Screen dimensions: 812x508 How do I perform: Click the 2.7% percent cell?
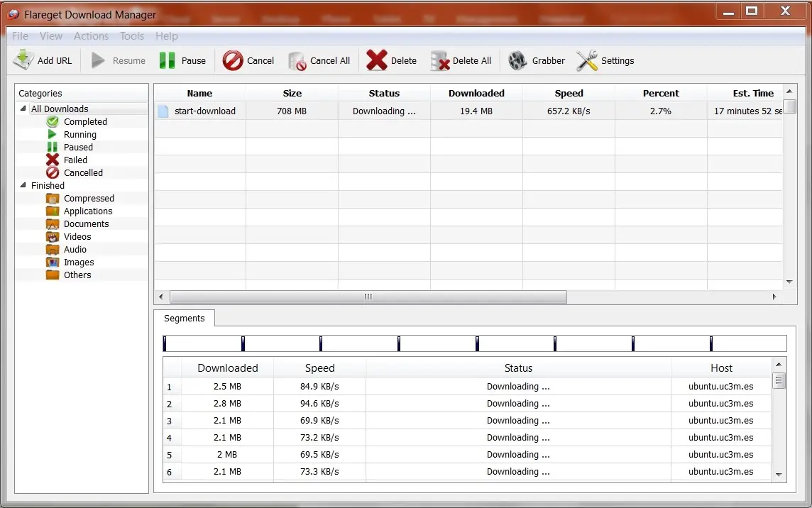tap(661, 111)
